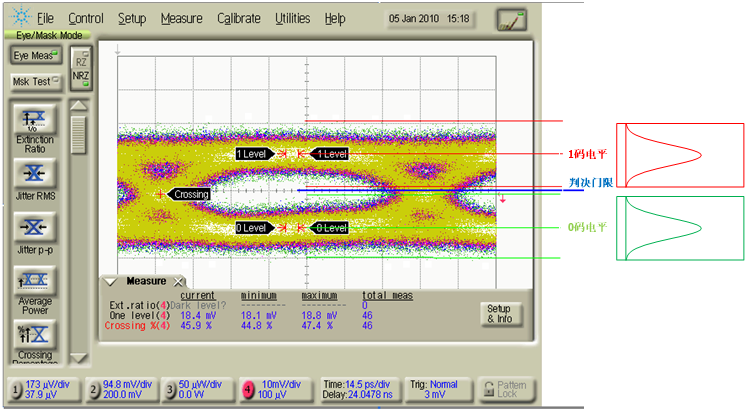This screenshot has height=413, width=748.
Task: Click the Agilent starburst logo icon
Action: tap(21, 17)
